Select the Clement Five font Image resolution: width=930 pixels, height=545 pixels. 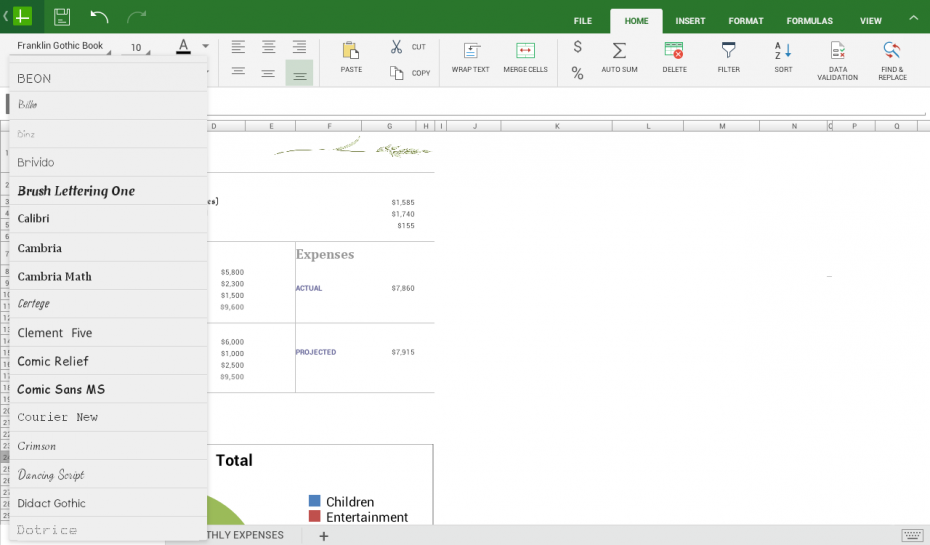pos(109,333)
